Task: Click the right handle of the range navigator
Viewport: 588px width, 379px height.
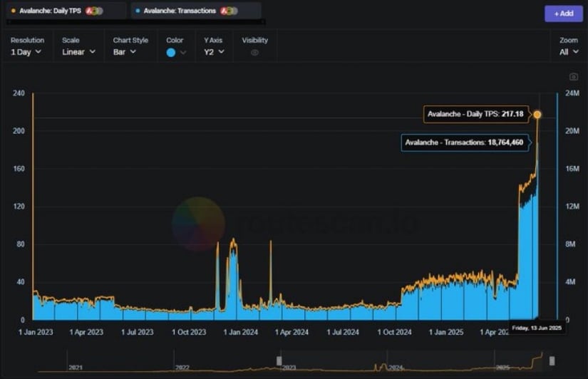Action: coord(552,360)
